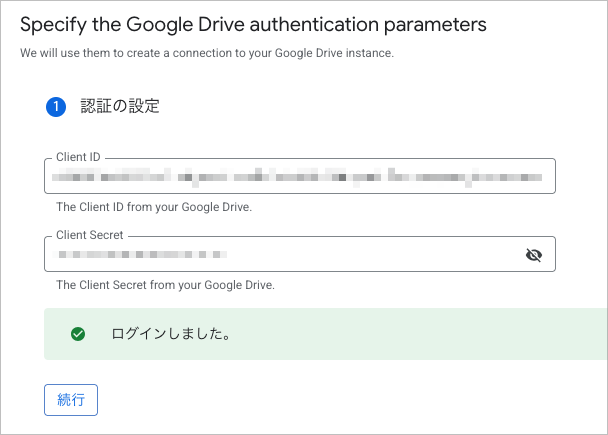Click the 続行 button
This screenshot has width=608, height=435.
(x=71, y=400)
